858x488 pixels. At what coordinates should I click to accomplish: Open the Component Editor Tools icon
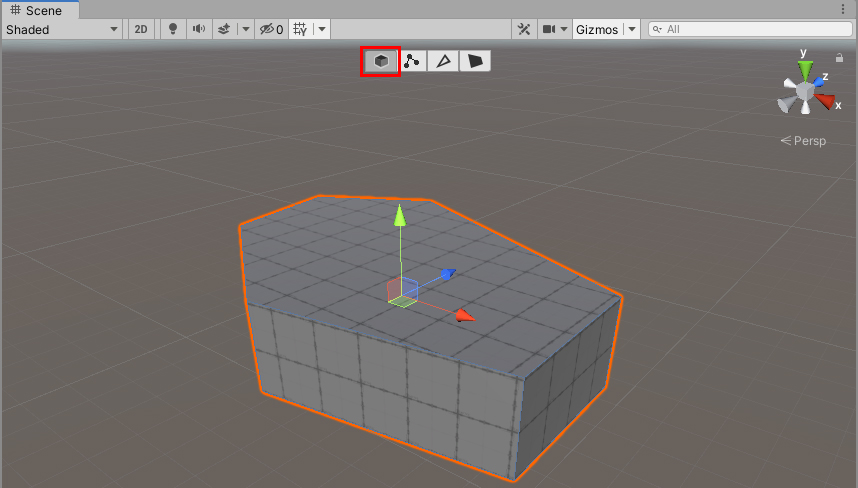[524, 30]
